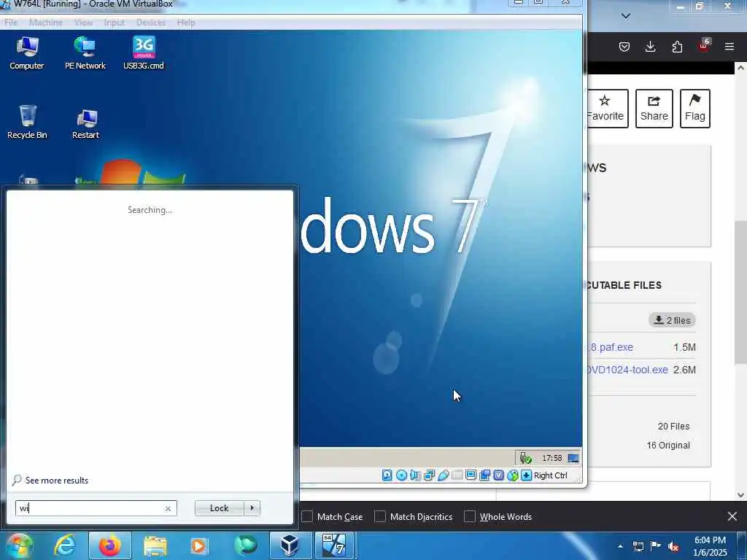Viewport: 747px width, 560px height.
Task: Expand the arrow next to the Lock button
Action: 252,508
